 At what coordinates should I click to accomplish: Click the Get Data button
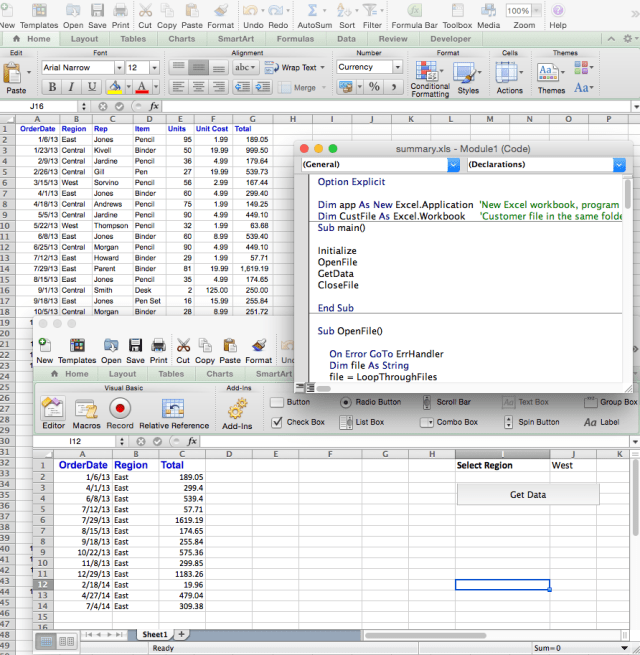(528, 495)
